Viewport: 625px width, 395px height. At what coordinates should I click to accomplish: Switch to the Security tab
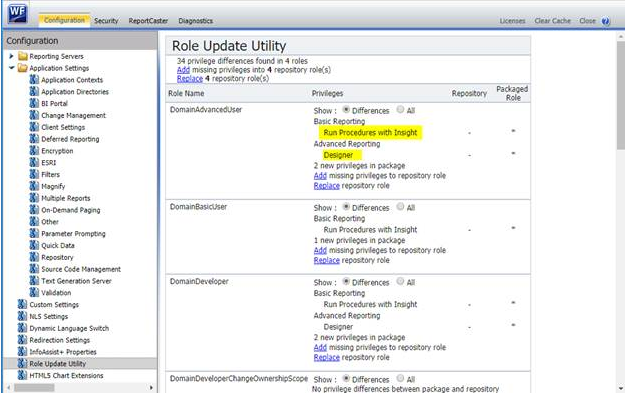106,21
